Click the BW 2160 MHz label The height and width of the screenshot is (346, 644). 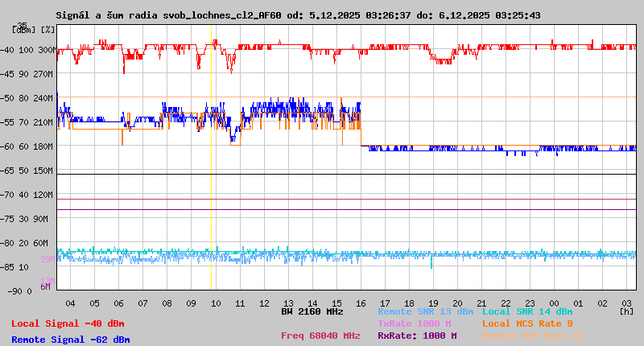(x=312, y=311)
